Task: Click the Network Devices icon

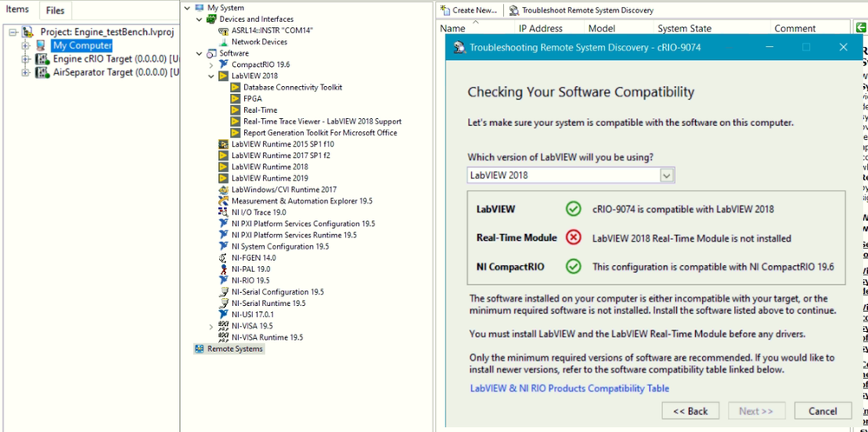Action: point(223,42)
